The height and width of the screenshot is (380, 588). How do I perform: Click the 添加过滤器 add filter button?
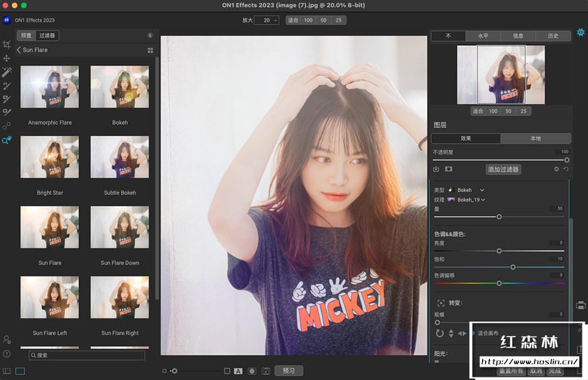(503, 170)
